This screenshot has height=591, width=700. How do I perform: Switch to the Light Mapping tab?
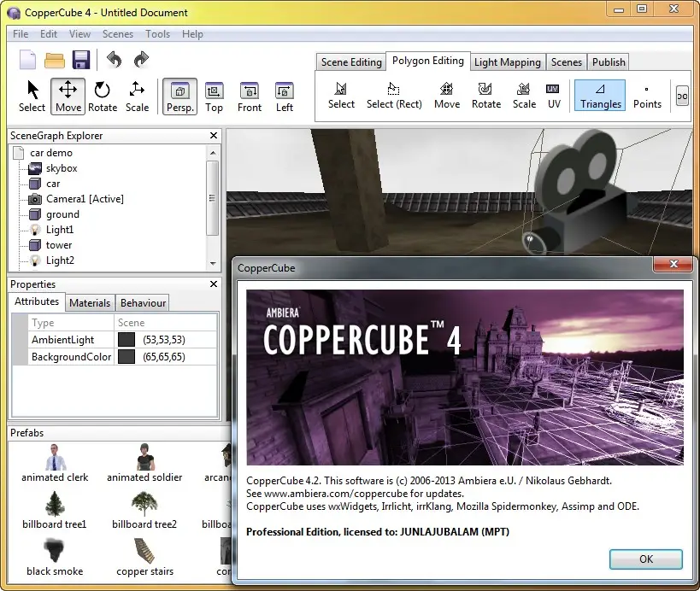point(508,62)
